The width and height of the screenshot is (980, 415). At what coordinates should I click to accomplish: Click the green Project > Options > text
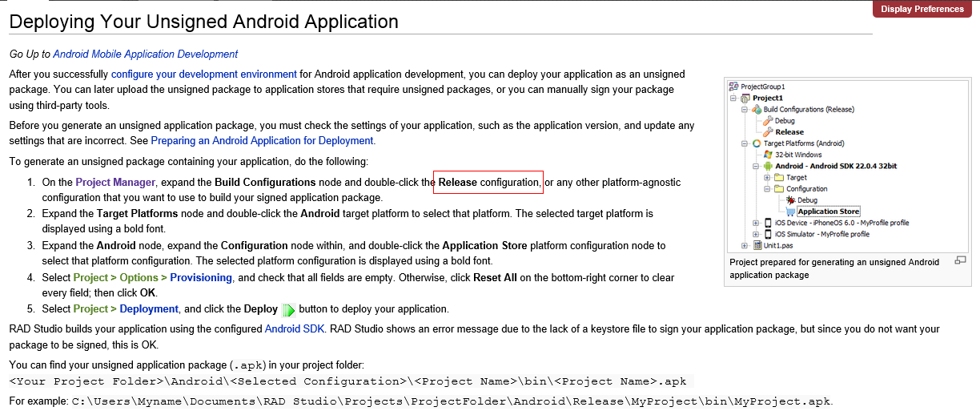(x=121, y=277)
